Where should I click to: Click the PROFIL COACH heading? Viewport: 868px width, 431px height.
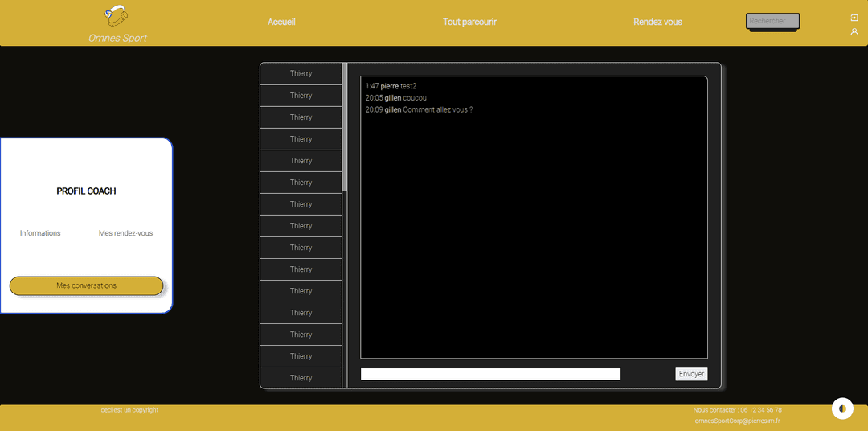click(86, 191)
